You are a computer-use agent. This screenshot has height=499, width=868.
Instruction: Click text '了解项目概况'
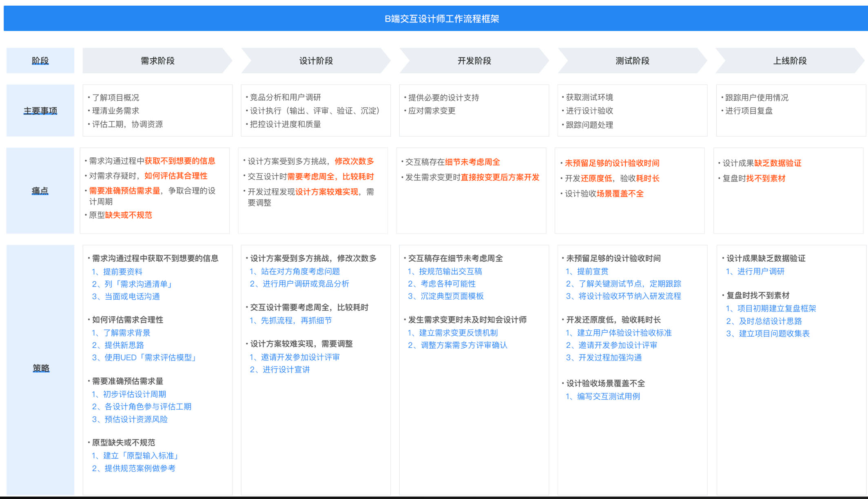click(115, 97)
